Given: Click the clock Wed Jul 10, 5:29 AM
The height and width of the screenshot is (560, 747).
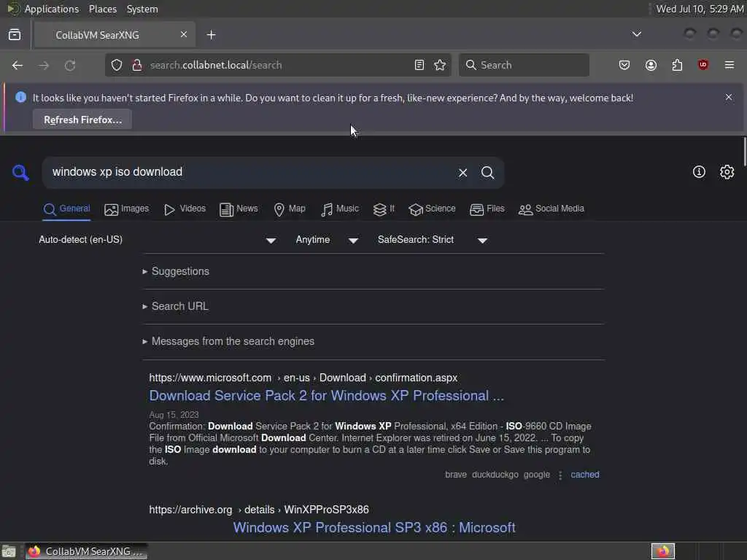Looking at the screenshot, I should point(700,9).
